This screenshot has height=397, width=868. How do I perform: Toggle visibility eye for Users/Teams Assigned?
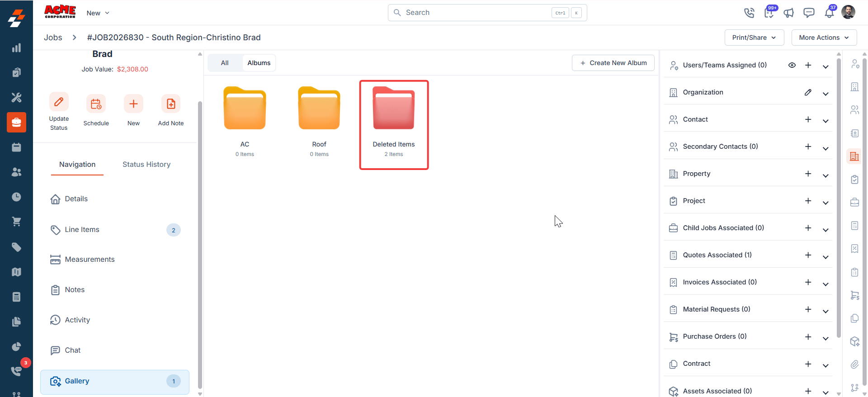point(792,65)
